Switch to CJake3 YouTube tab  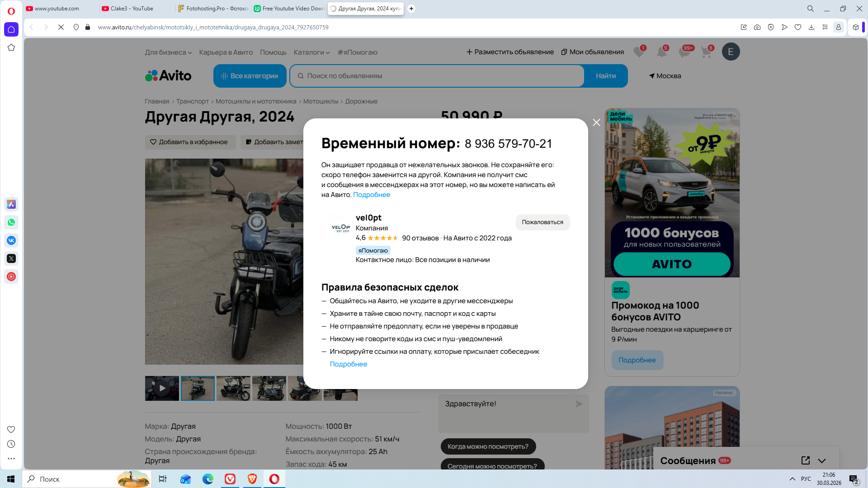[x=132, y=9]
